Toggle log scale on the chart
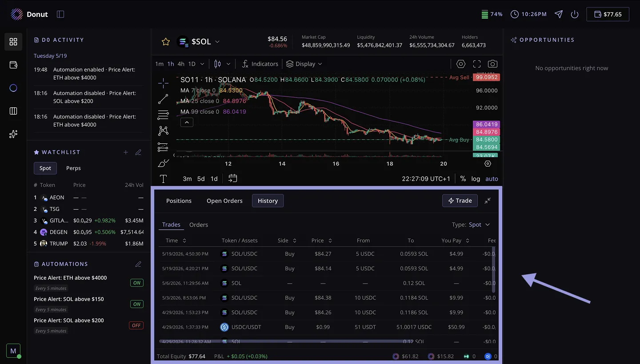Screen dimensions: 640x364 point(476,178)
